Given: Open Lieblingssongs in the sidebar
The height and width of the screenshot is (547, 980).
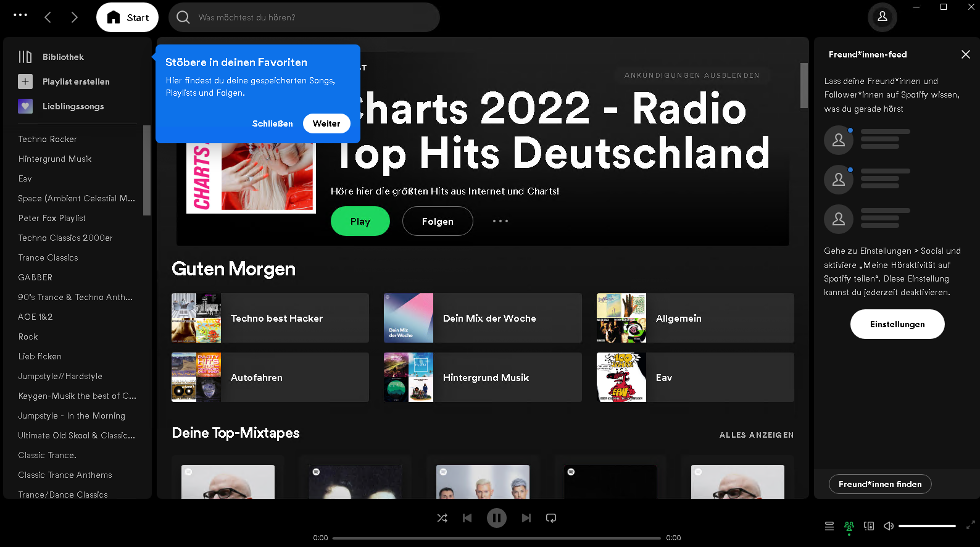Looking at the screenshot, I should coord(73,106).
